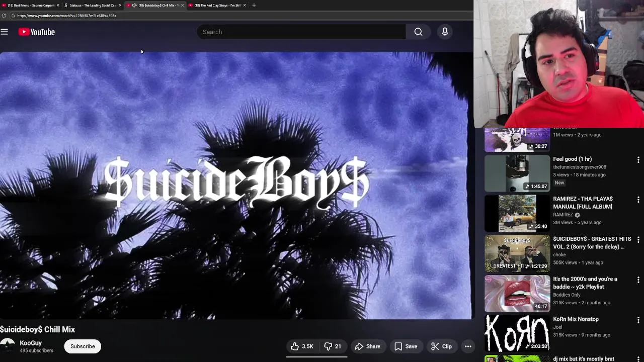Open Feel good (1 hr) video thumbnail

pyautogui.click(x=517, y=173)
